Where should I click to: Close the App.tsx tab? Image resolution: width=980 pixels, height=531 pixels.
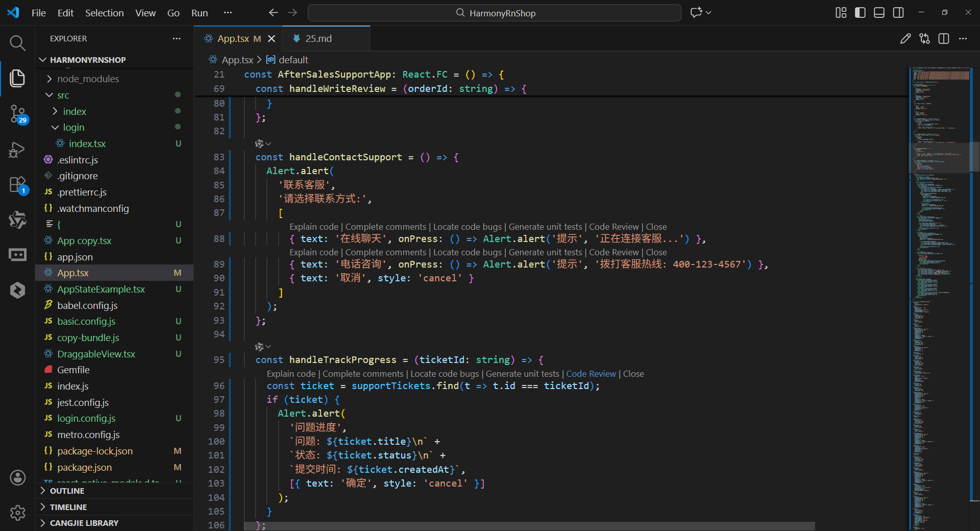pyautogui.click(x=272, y=39)
